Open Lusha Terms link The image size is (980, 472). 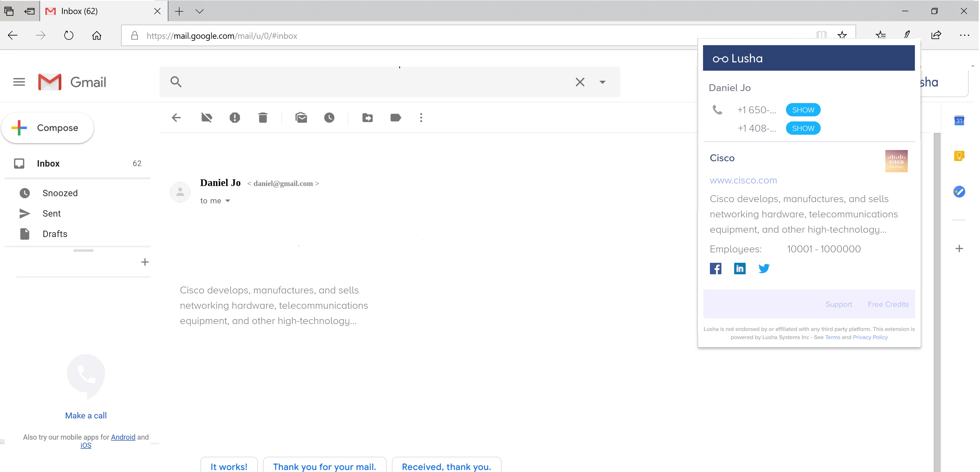[x=833, y=337]
